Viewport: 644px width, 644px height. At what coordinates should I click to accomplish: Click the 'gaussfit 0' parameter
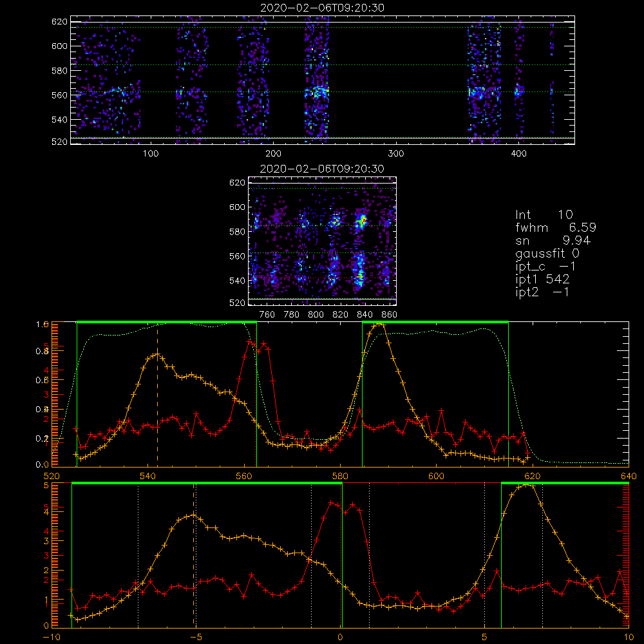(547, 253)
